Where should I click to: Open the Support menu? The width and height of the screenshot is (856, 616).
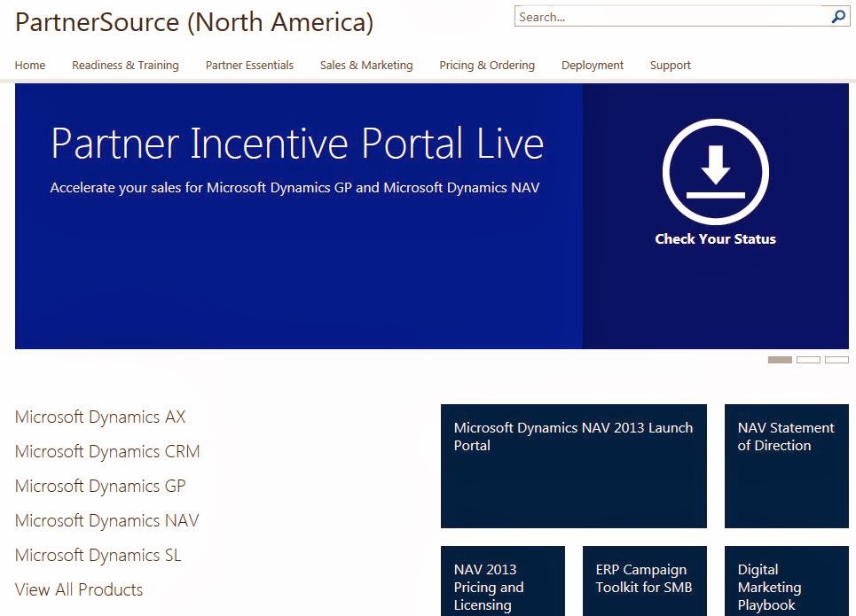click(670, 65)
